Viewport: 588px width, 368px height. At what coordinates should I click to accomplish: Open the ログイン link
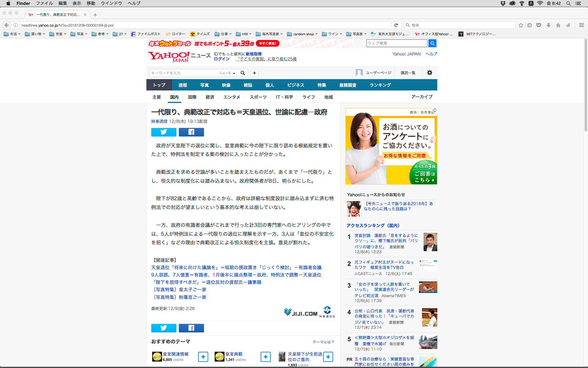tap(221, 59)
